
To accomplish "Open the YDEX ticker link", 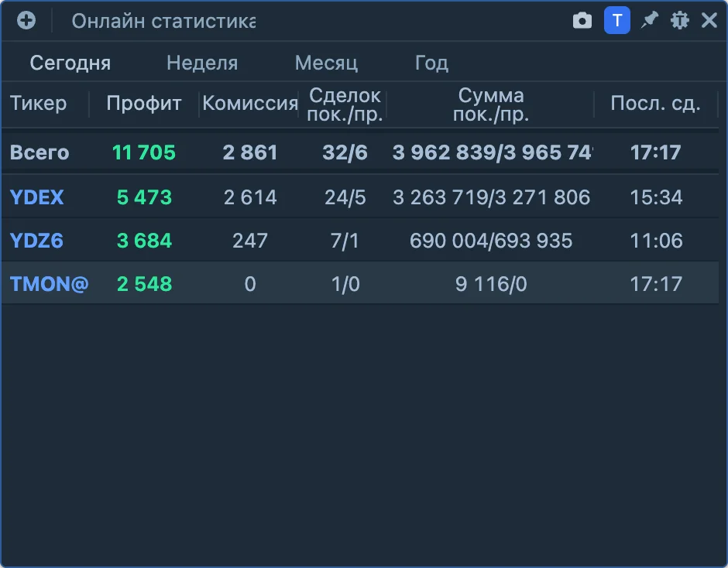I will (x=36, y=197).
